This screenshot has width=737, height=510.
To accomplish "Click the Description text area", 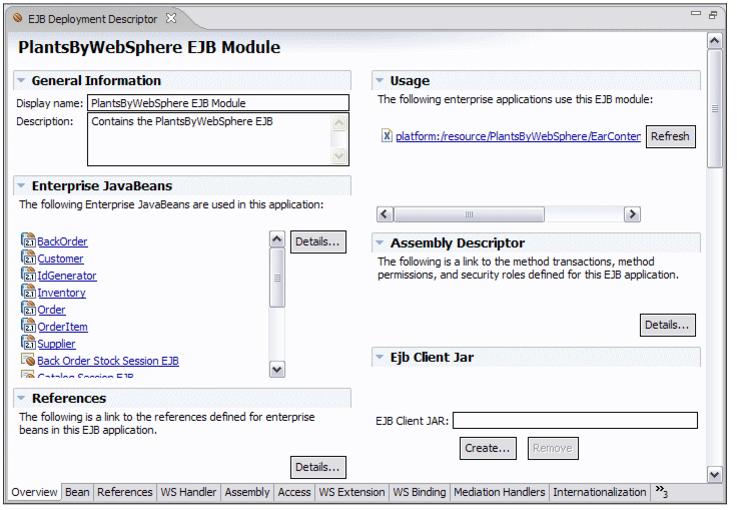I will coord(218,139).
